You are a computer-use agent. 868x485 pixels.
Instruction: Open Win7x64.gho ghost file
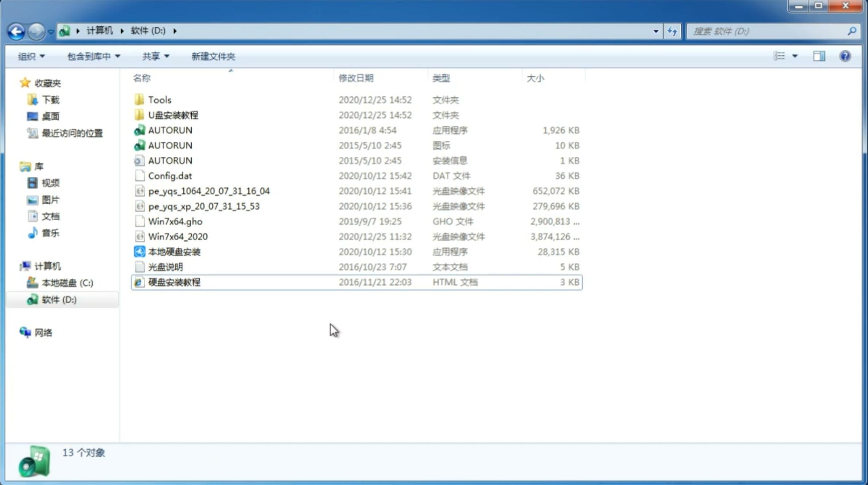[x=175, y=221]
